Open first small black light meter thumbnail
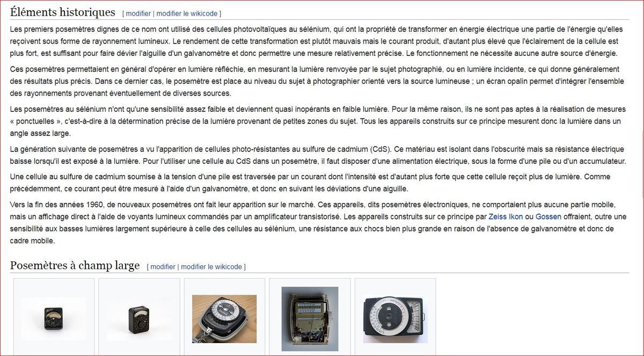Image resolution: width=644 pixels, height=356 pixels. click(54, 319)
